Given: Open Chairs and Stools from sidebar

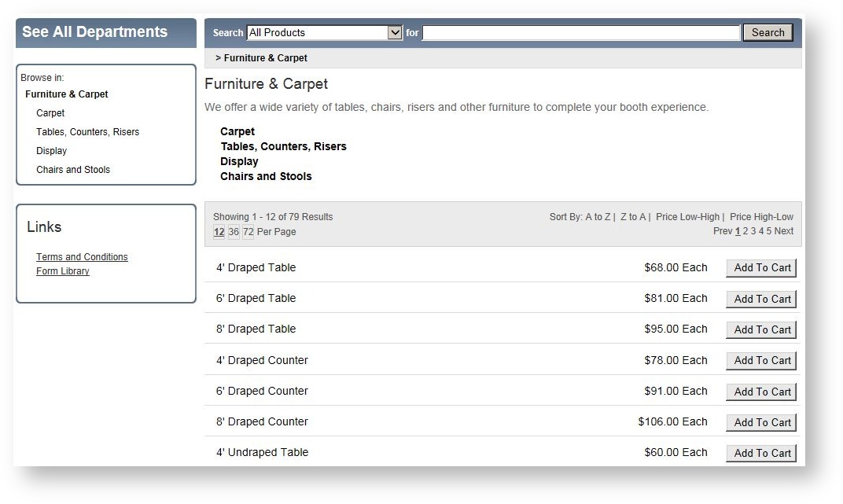Looking at the screenshot, I should tap(72, 169).
